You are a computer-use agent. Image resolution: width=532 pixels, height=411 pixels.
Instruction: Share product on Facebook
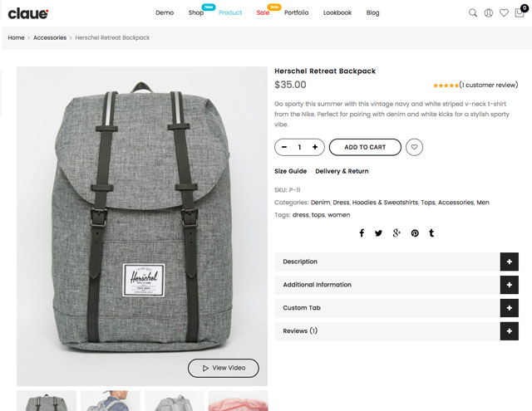[x=362, y=232]
